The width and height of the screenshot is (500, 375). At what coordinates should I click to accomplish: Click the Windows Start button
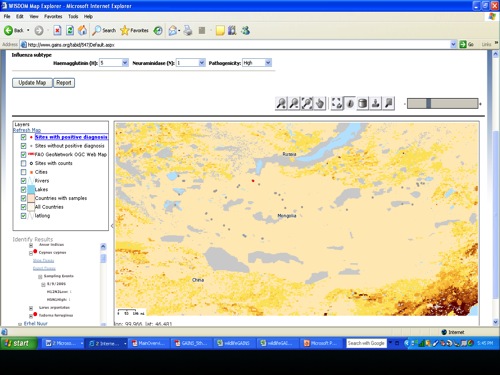pyautogui.click(x=18, y=343)
